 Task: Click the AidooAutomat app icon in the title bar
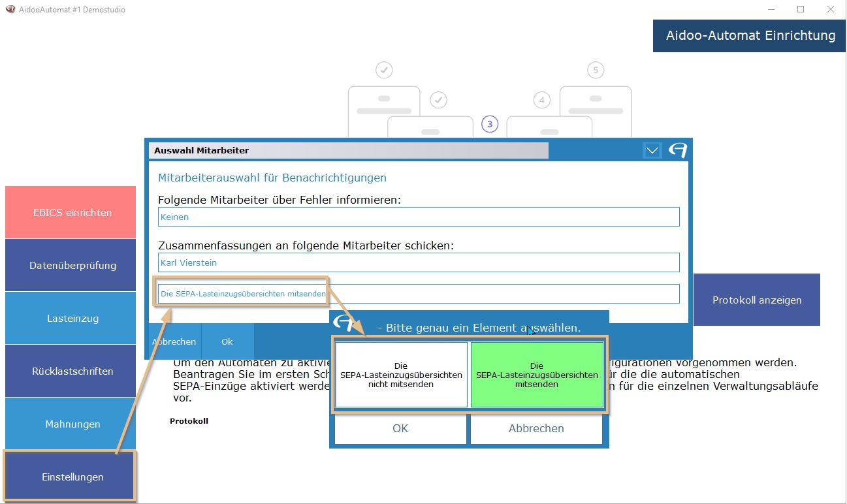[x=10, y=10]
